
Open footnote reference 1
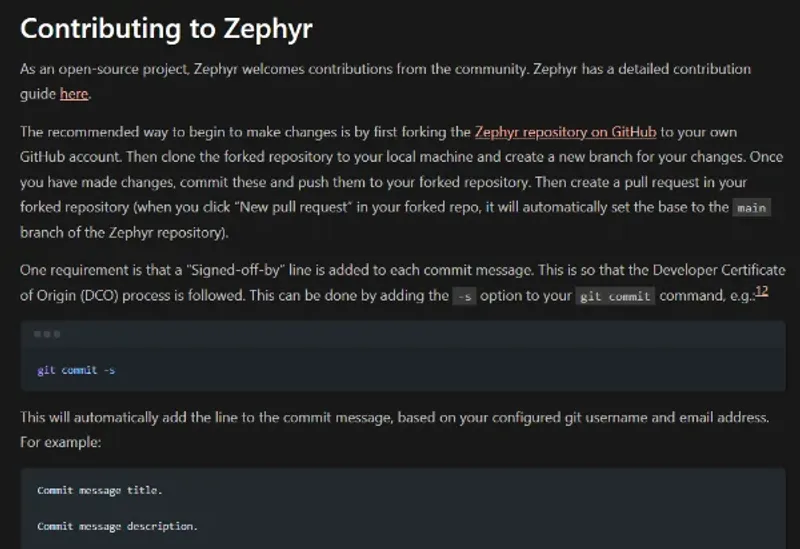(758, 291)
